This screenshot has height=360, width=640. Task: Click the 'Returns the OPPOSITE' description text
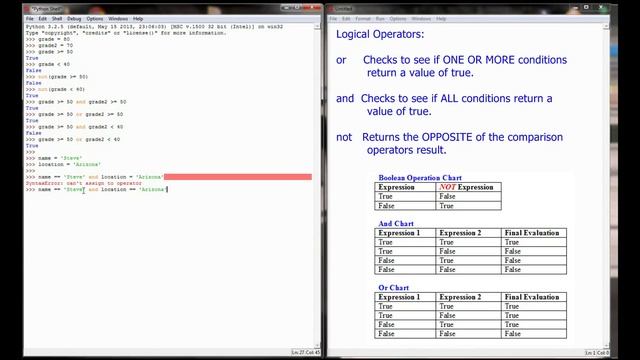pyautogui.click(x=417, y=137)
